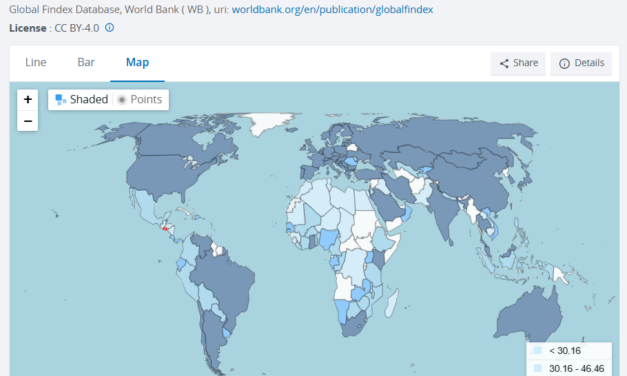Viewport: 627px width, 376px height.
Task: Click the Share button
Action: pyautogui.click(x=518, y=63)
